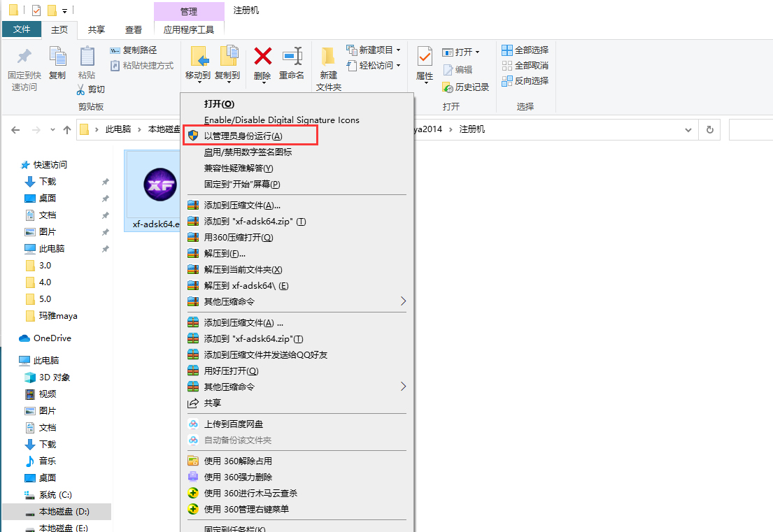Click 全部选择 in the ribbon

[x=525, y=50]
